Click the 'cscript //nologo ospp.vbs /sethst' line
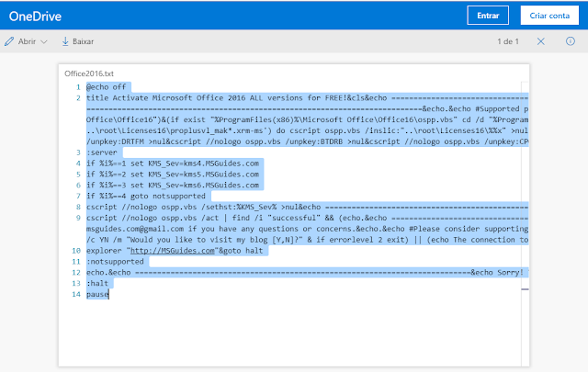The width and height of the screenshot is (588, 372). [x=307, y=207]
